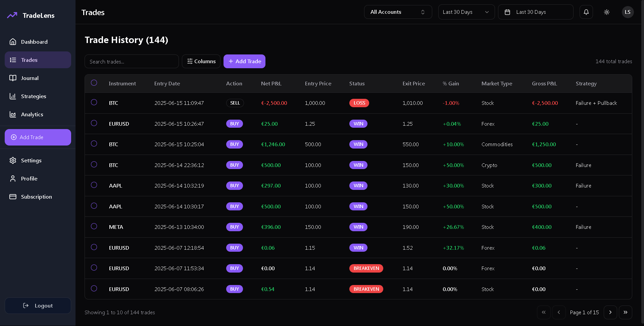Select the BTC trade from 2025-06-15 10:25:04
The image size is (644, 326).
94,144
